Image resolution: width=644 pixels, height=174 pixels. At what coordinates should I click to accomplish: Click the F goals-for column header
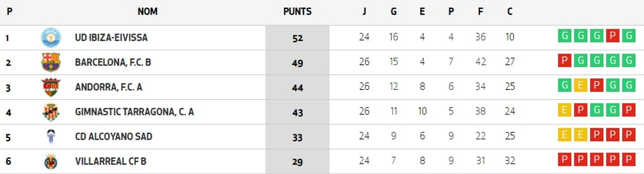click(480, 12)
